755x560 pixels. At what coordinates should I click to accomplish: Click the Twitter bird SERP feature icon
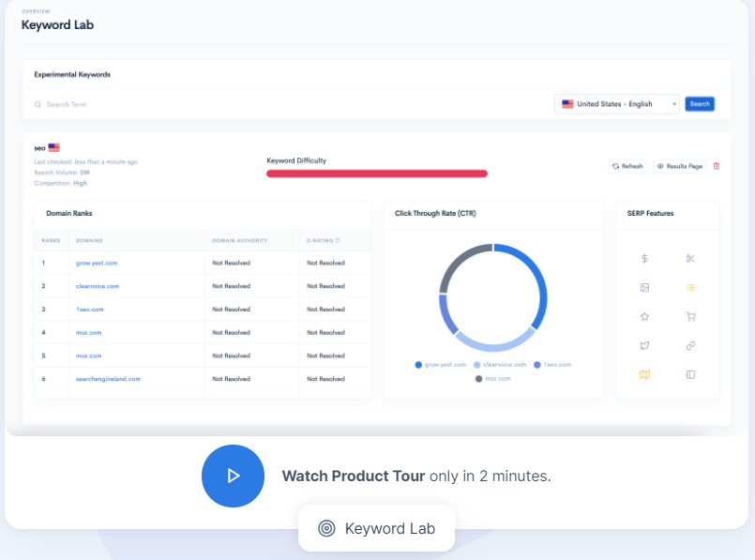pos(644,345)
